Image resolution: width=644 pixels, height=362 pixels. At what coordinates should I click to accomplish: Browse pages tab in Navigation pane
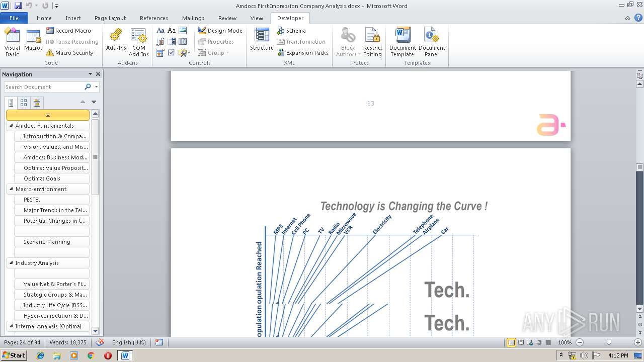tap(24, 103)
